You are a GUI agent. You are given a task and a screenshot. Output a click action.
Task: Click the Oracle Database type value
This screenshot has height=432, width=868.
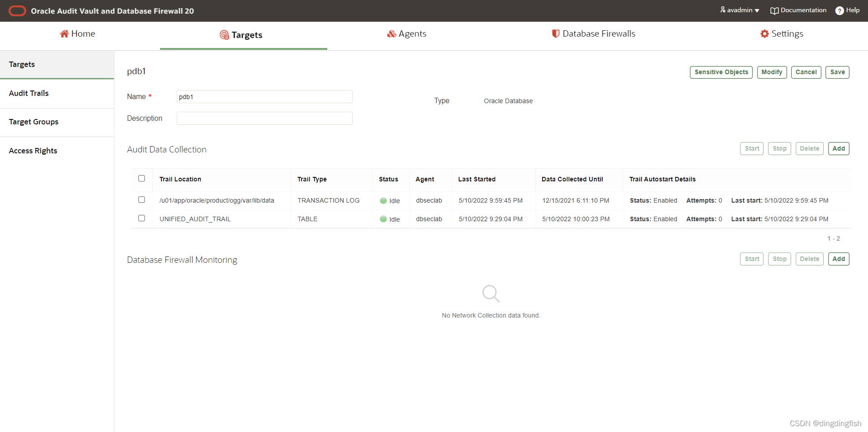click(x=508, y=101)
